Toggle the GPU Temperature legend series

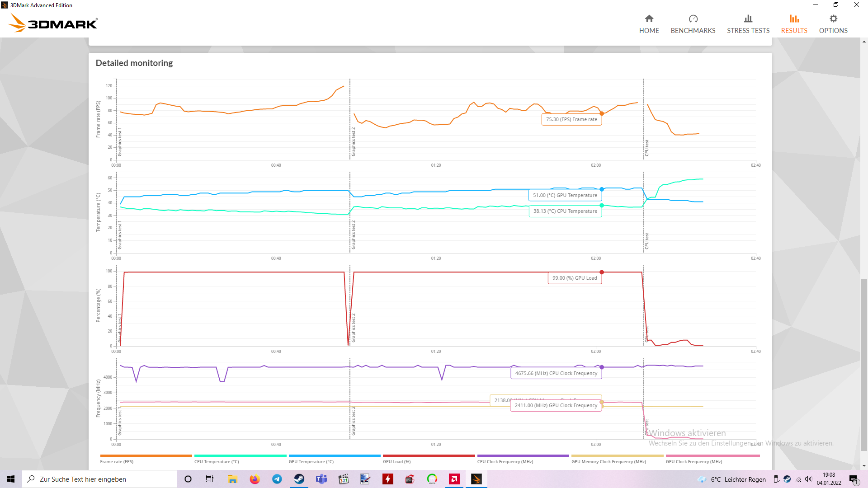coord(311,461)
